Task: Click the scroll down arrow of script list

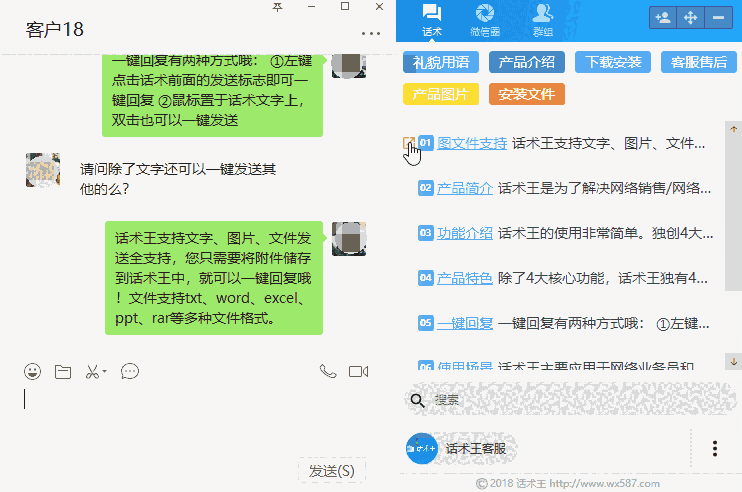Action: pos(733,362)
